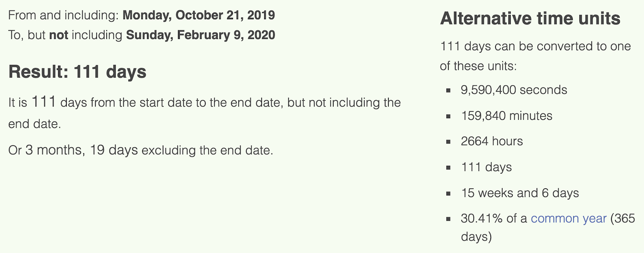Screen dimensions: 644x253
Task: Click the 15 weeks and 6 days item
Action: [x=520, y=193]
